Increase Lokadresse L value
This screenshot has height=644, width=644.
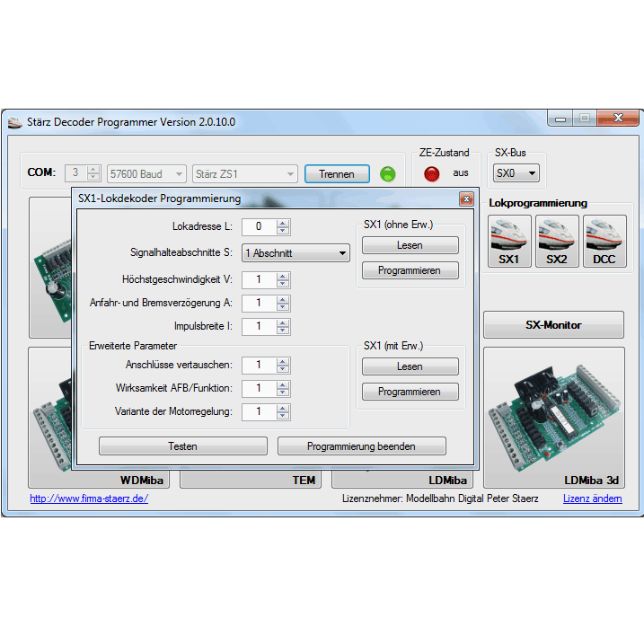tap(283, 223)
